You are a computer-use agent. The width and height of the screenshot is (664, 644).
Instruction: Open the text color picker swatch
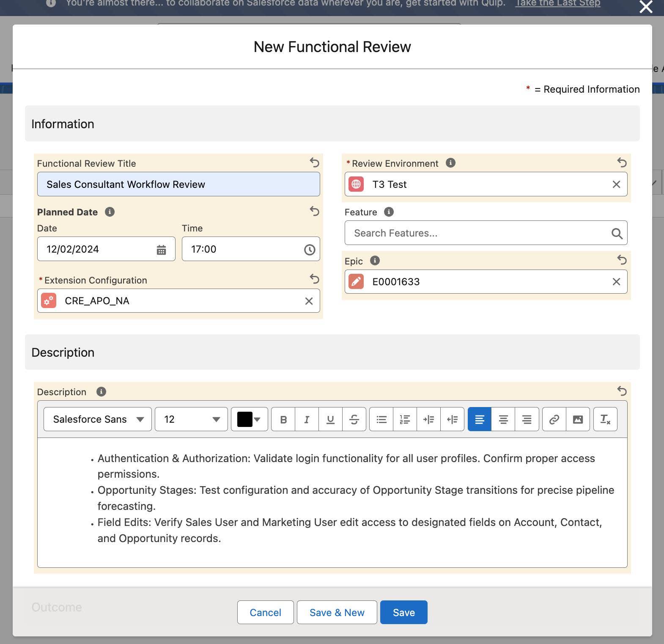(249, 419)
